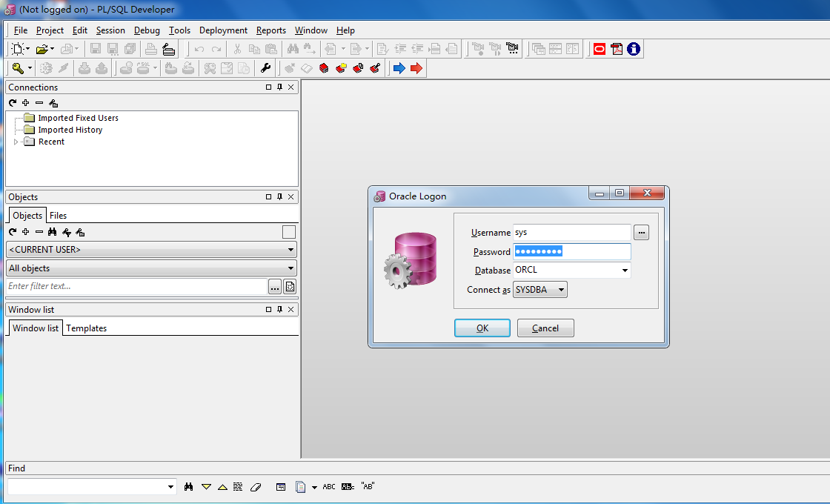830x504 pixels.
Task: Click the refresh icon in Objects panel
Action: pos(13,232)
